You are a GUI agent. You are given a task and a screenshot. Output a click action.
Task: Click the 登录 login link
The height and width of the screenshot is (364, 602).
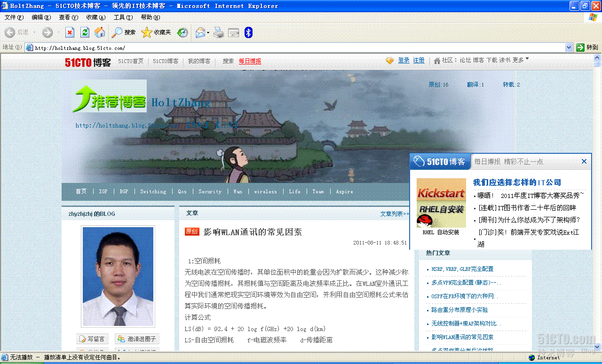404,60
